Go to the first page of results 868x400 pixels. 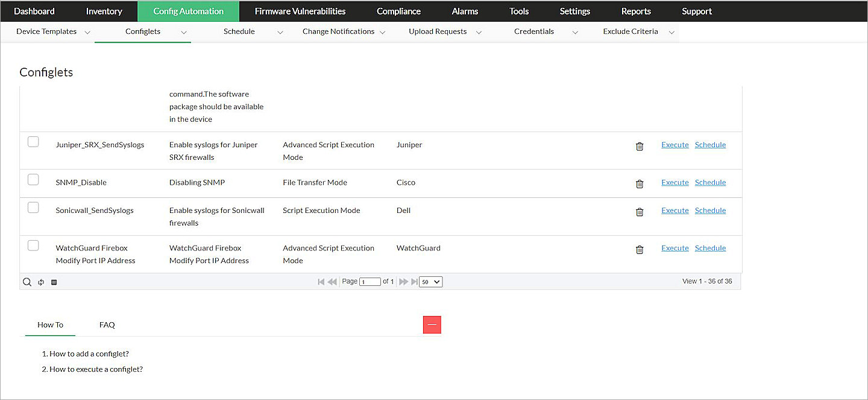point(321,281)
